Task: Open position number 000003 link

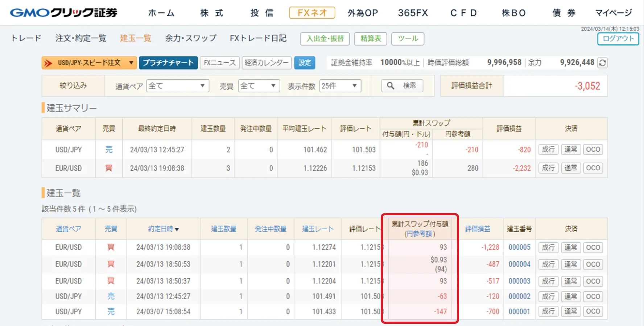Action: 519,281
